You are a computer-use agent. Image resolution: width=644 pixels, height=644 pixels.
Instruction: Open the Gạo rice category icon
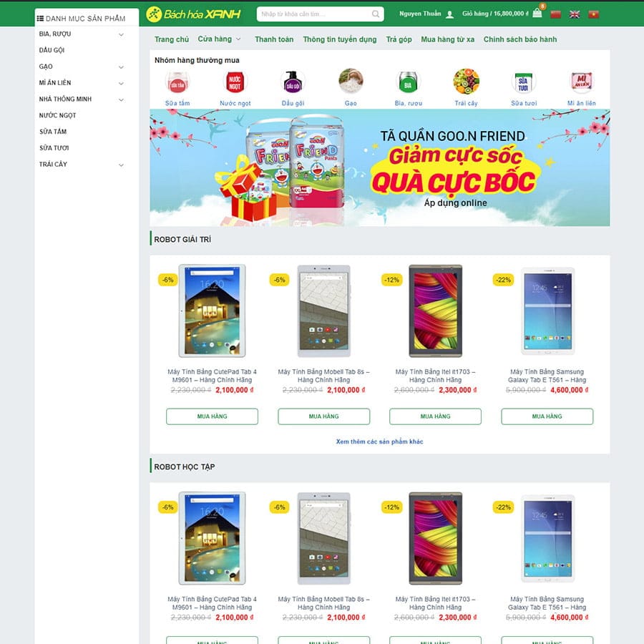tap(351, 82)
